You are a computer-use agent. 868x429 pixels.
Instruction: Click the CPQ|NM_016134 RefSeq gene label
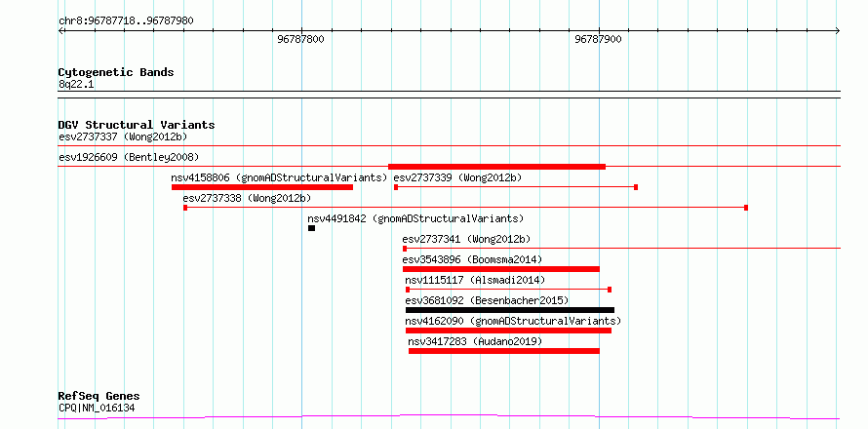97,409
